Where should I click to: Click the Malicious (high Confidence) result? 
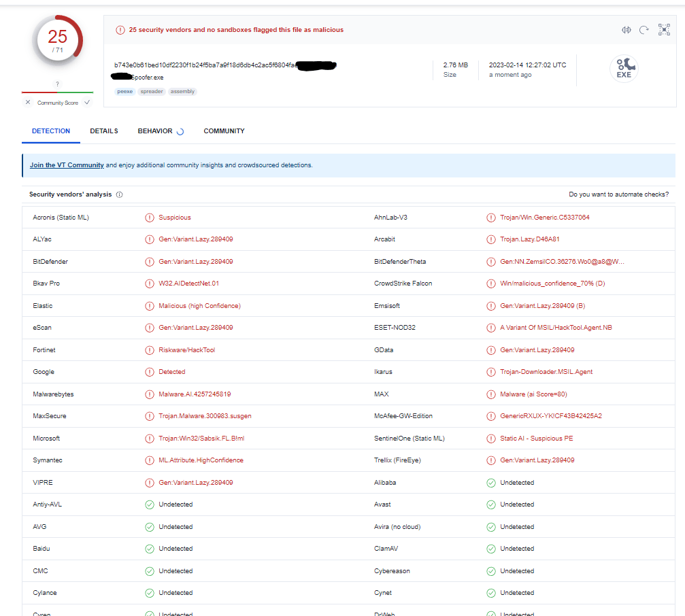199,306
